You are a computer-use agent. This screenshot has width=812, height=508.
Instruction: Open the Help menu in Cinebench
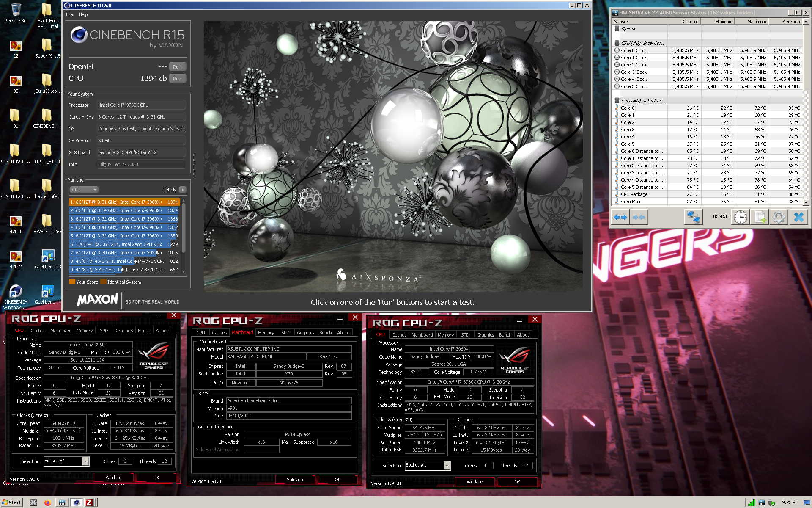(x=83, y=14)
